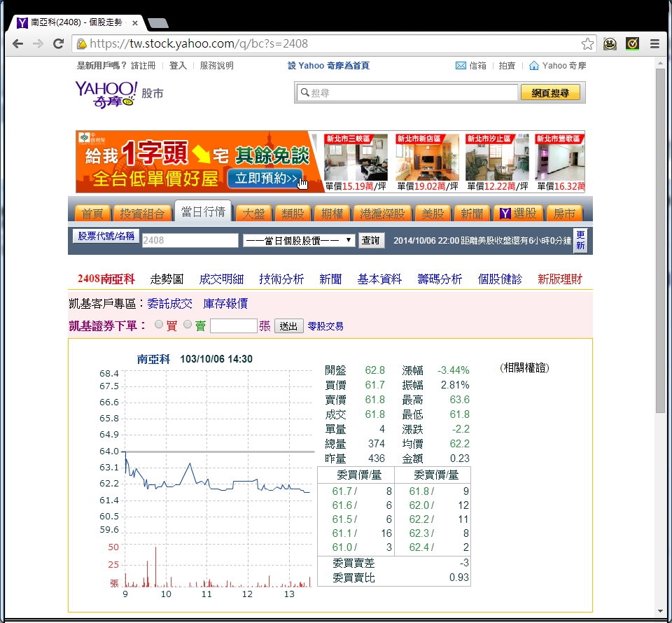672x623 pixels.
Task: Click the 庫存報價 link
Action: click(x=225, y=304)
